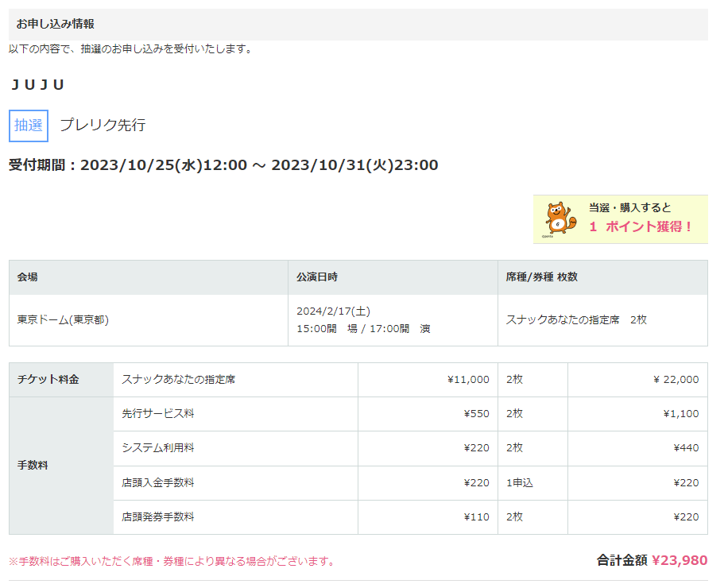Click the blue 抽選 lottery badge
This screenshot has width=728, height=588.
coord(29,126)
